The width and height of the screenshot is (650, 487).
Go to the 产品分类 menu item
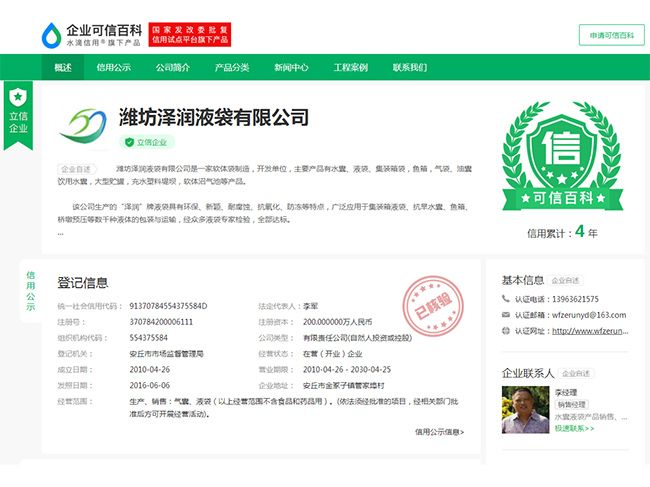[232, 67]
